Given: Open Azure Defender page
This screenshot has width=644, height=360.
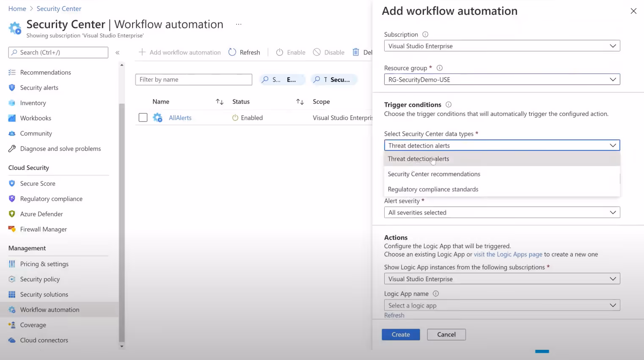Looking at the screenshot, I should (x=41, y=214).
